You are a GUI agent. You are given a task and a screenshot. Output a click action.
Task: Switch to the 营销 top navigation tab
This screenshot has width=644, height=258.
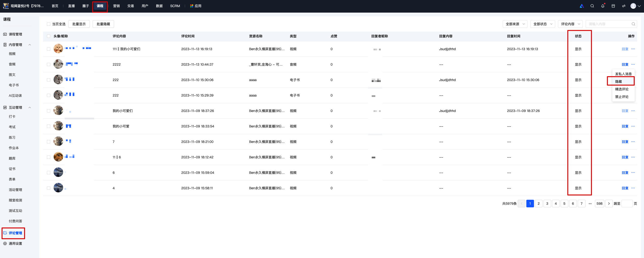(x=116, y=6)
